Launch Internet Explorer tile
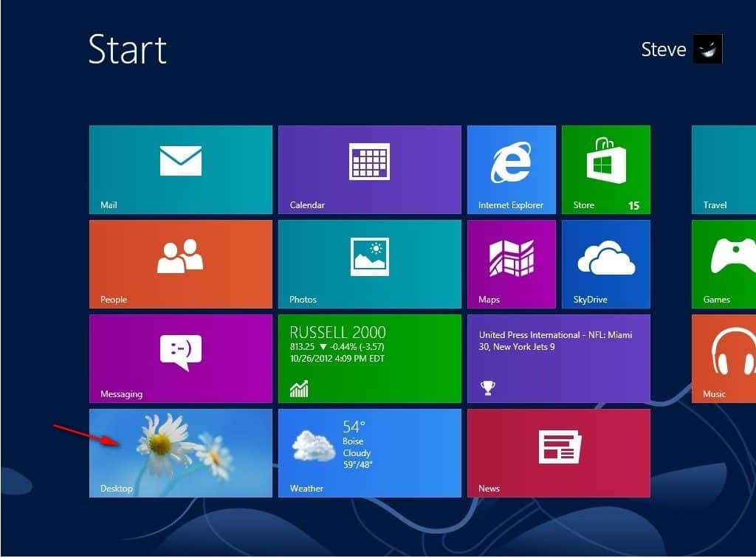The width and height of the screenshot is (756, 558). pyautogui.click(x=512, y=170)
